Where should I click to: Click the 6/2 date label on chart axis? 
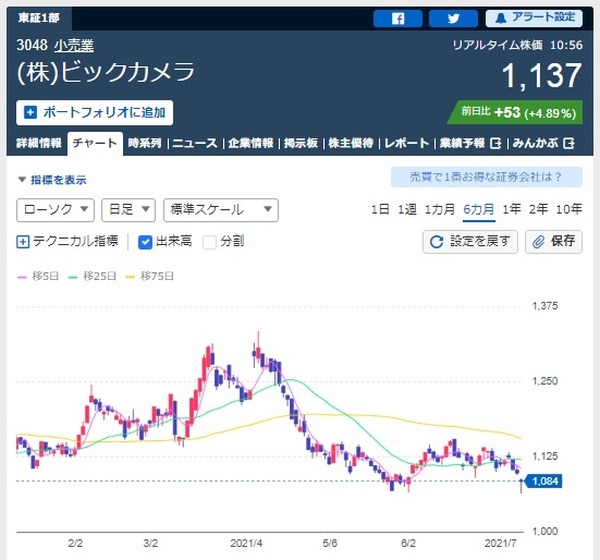408,544
